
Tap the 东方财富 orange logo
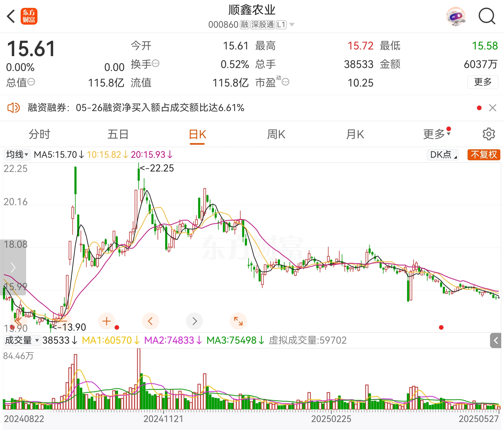click(x=29, y=16)
